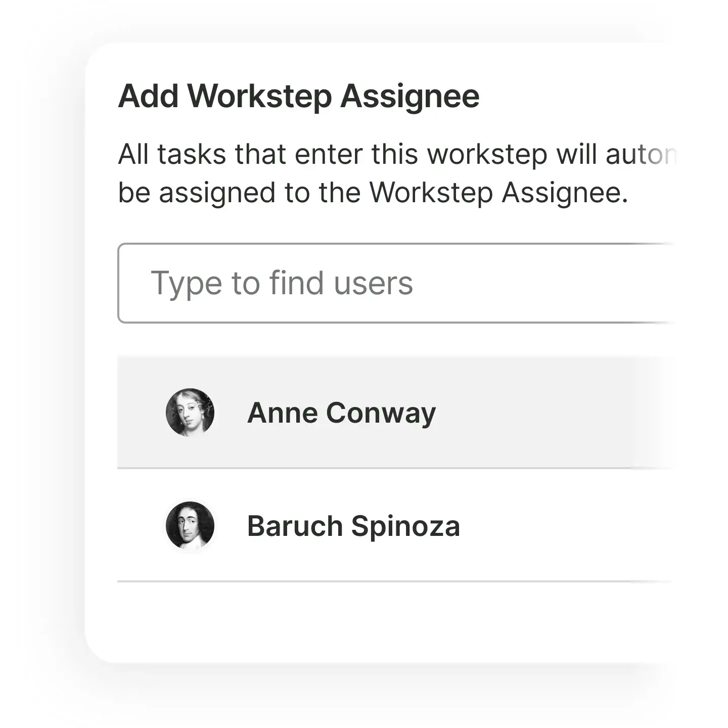
Task: Click the highlighted Anne Conway row background
Action: pyautogui.click(x=536, y=413)
